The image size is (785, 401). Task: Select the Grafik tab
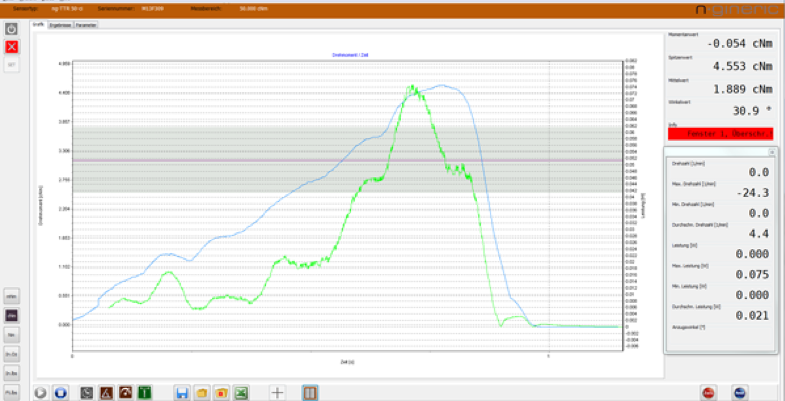38,23
